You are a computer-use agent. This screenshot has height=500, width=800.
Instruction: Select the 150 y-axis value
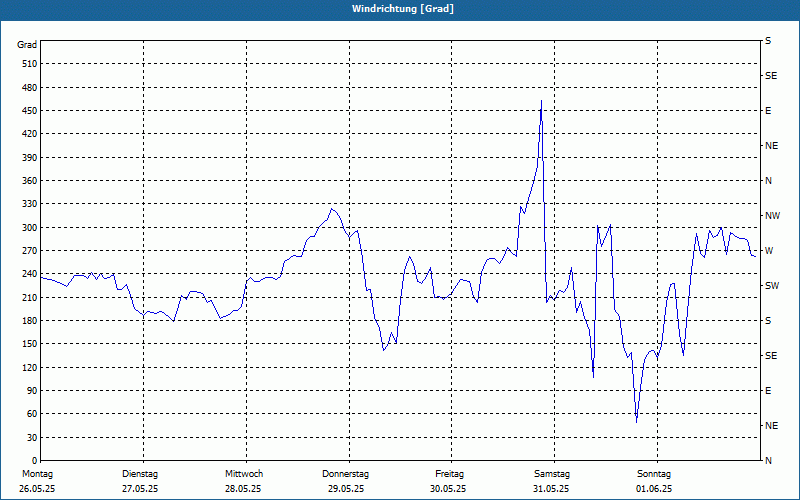[30, 344]
